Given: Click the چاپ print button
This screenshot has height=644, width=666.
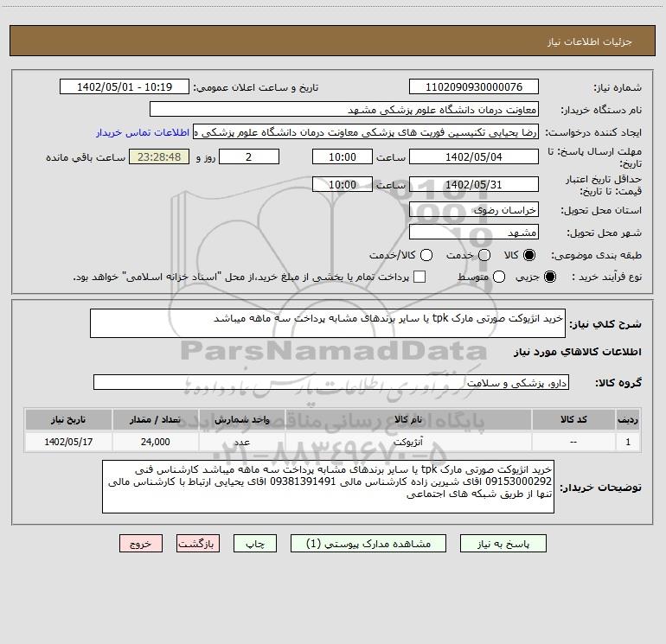Looking at the screenshot, I should pos(255,544).
